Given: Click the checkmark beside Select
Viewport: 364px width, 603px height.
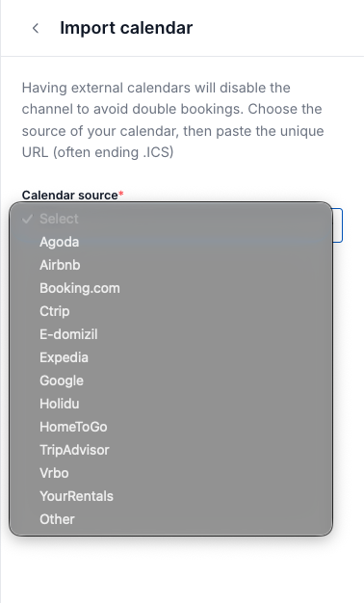Looking at the screenshot, I should 27,219.
